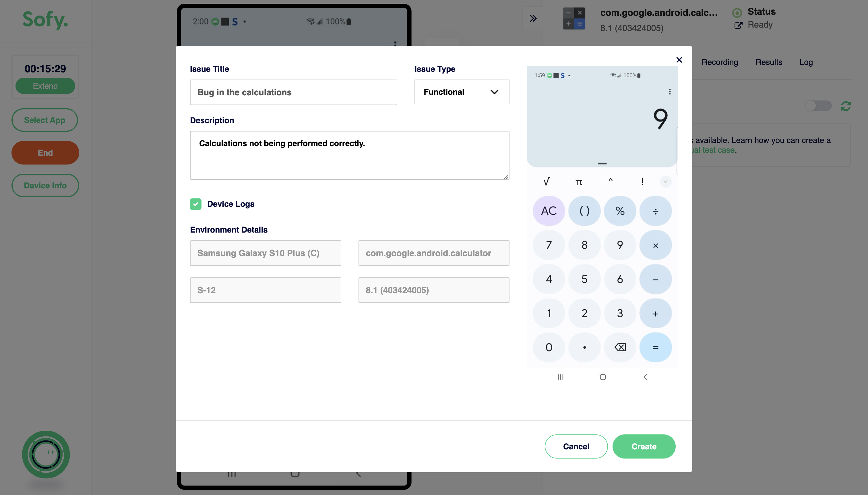Click the parentheses key

click(584, 211)
